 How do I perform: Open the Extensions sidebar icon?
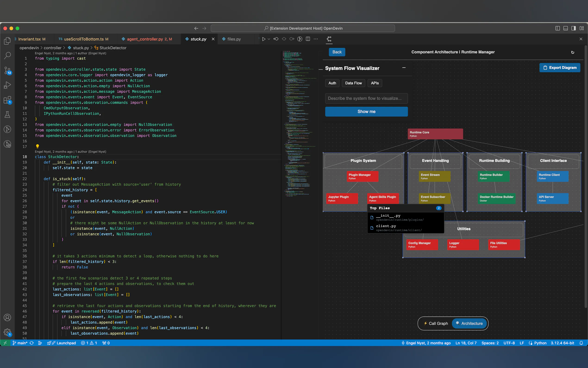pos(7,100)
